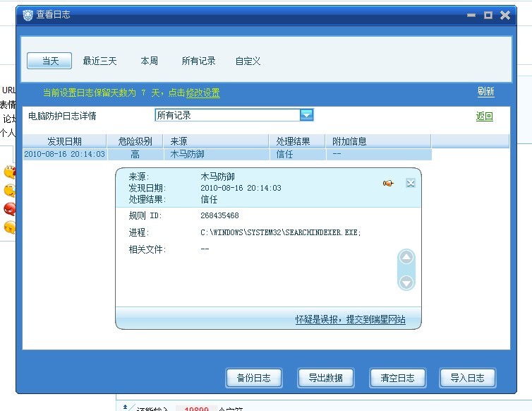This screenshot has height=411, width=532.
Task: Pin the log detail popup
Action: [x=389, y=184]
